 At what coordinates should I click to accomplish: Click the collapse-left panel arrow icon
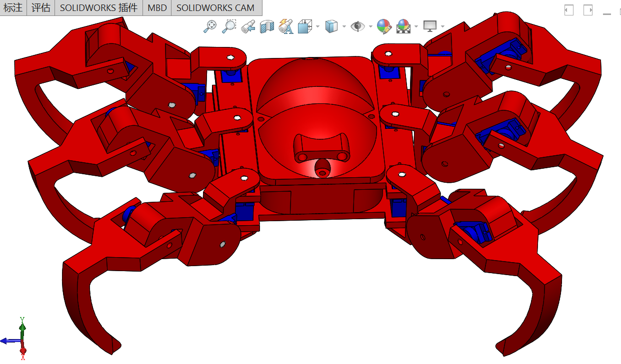coord(568,10)
